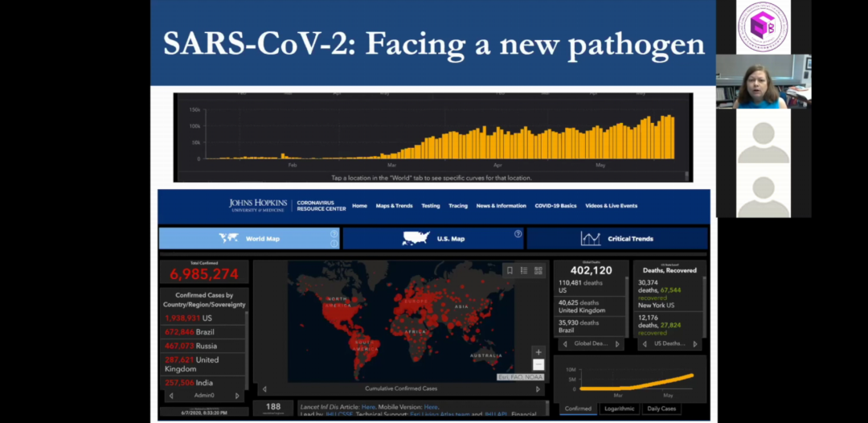Viewport: 868px width, 423px height.
Task: Open the Home menu item
Action: (359, 205)
